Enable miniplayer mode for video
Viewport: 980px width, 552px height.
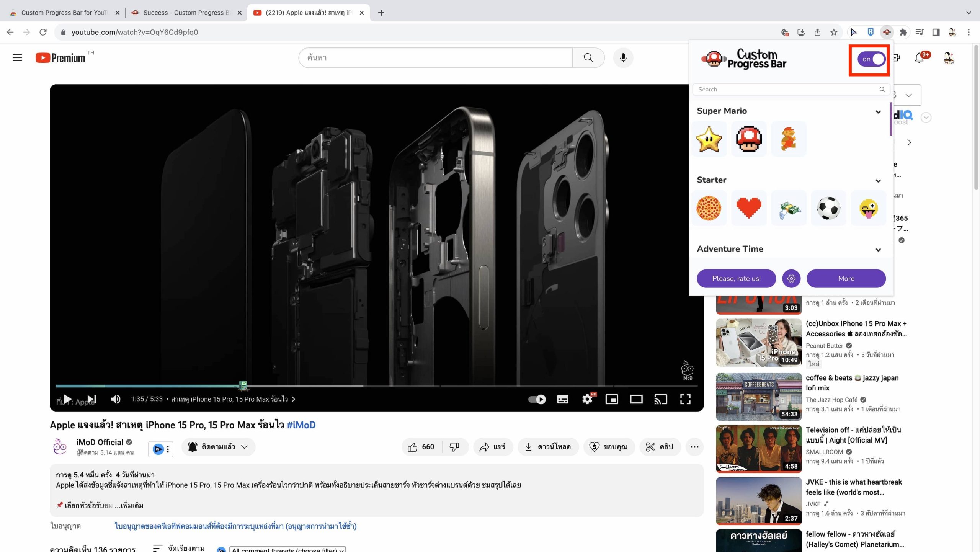coord(612,399)
